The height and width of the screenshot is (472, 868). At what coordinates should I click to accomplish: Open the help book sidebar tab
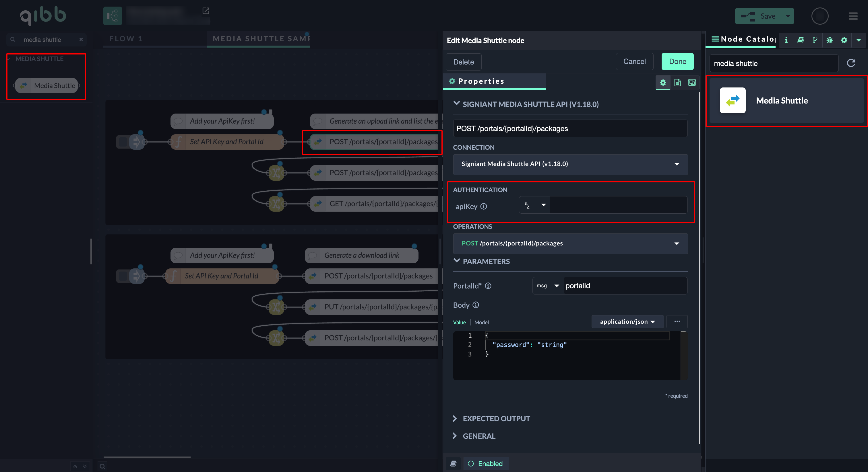[801, 40]
